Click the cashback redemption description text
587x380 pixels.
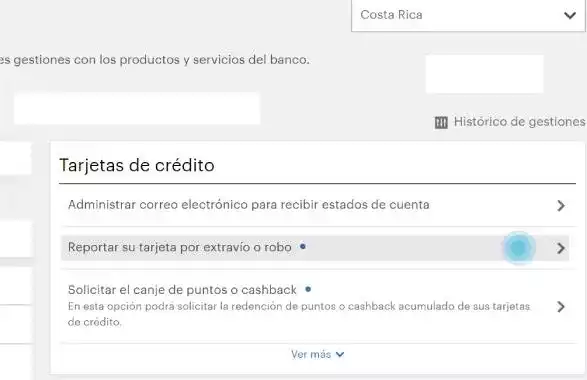coord(299,314)
